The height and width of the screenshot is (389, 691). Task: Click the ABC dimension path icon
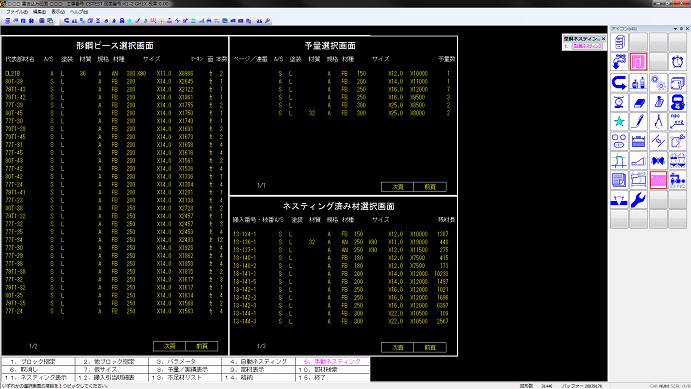click(677, 122)
